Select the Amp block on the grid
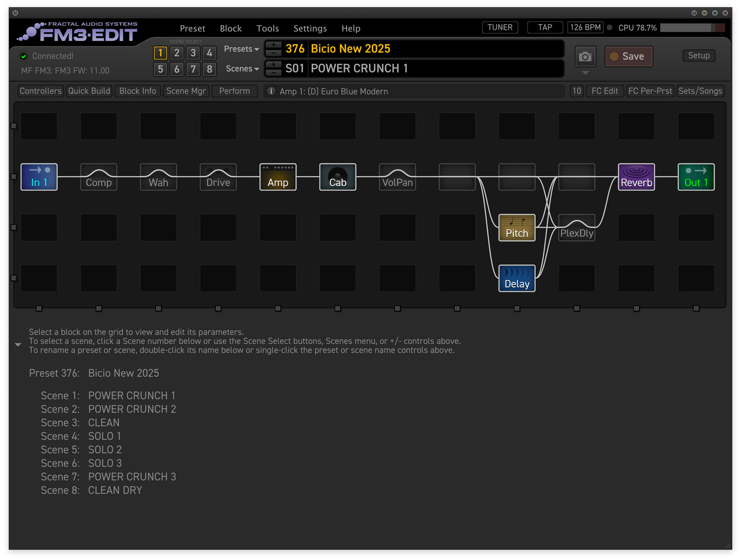The width and height of the screenshot is (741, 560). tap(278, 177)
